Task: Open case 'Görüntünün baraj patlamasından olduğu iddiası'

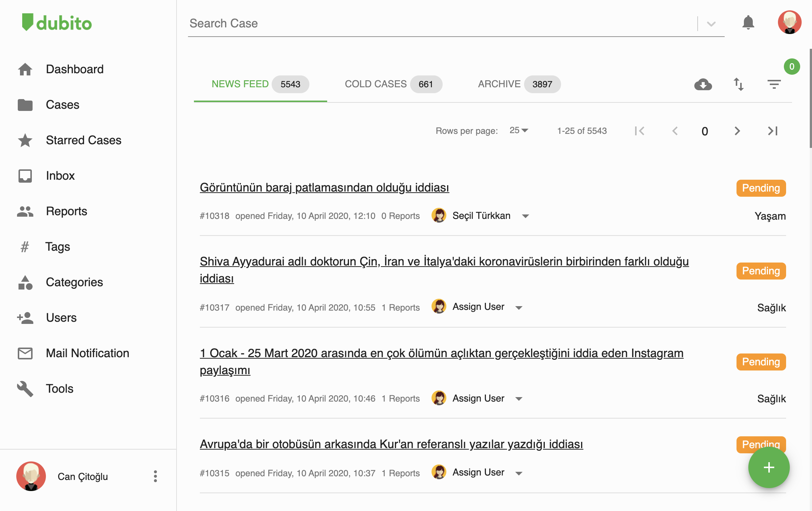Action: [324, 187]
